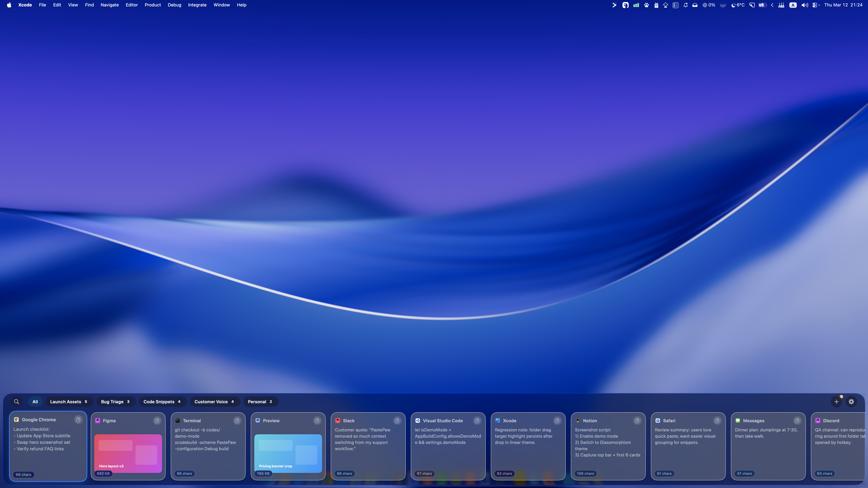Screen dimensions: 868x488
Task: Switch to the Bug Triage filter tab
Action: pos(116,402)
